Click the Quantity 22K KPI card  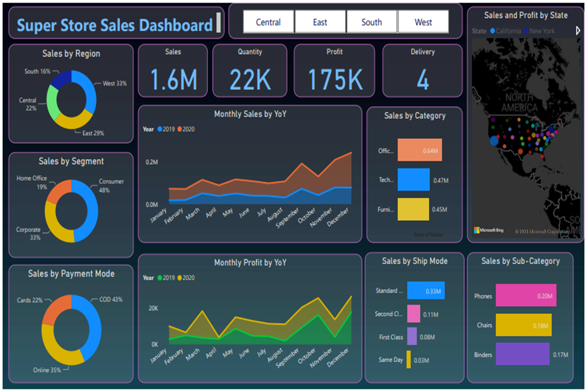pos(250,70)
